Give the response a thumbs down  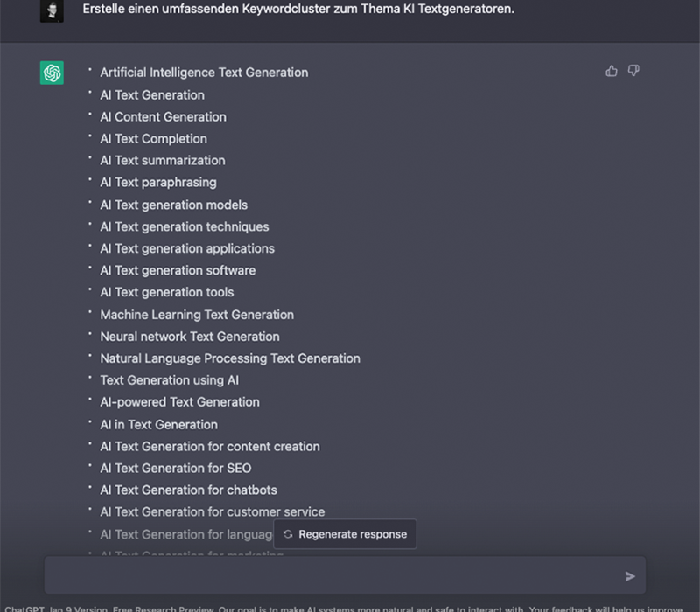[632, 71]
